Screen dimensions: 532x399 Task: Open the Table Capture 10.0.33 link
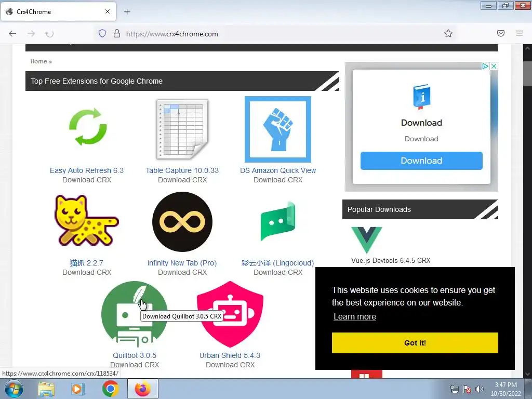(x=182, y=170)
